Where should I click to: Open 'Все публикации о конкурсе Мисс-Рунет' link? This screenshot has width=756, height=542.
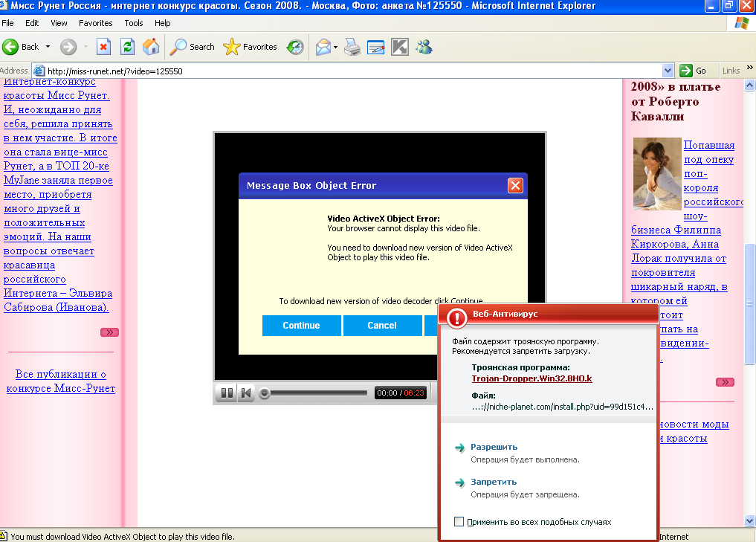61,381
